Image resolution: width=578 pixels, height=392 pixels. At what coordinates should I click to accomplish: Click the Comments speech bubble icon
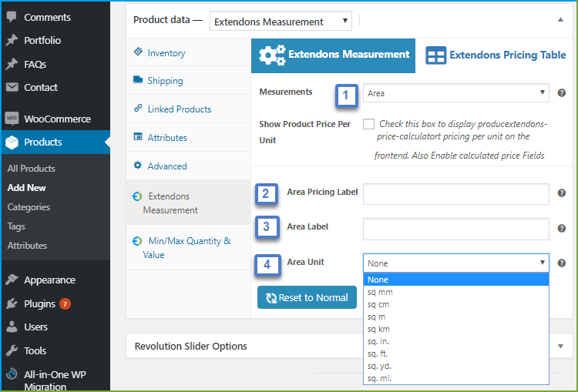(12, 17)
